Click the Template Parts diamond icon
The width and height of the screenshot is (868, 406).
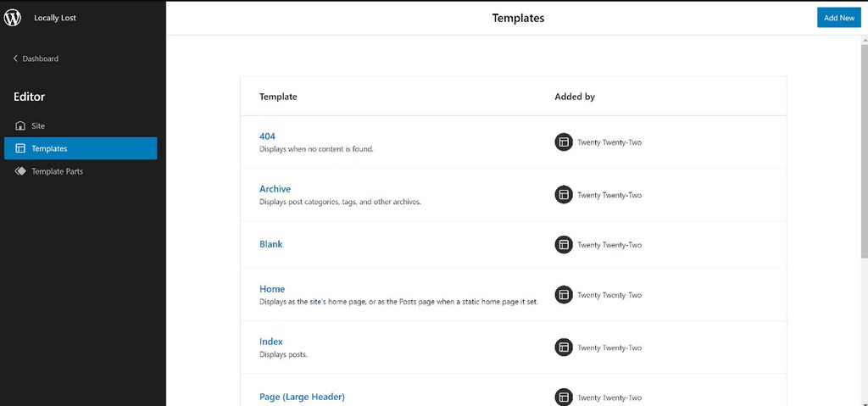[20, 171]
